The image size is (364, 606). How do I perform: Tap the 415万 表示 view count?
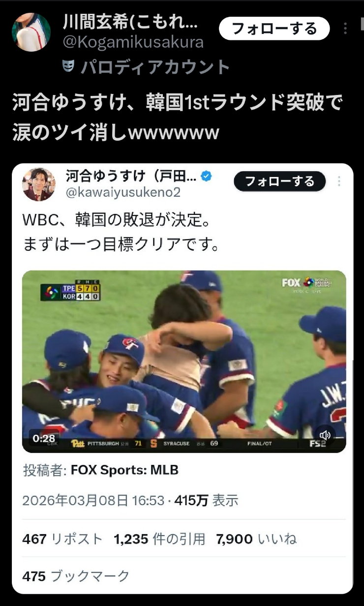207,501
